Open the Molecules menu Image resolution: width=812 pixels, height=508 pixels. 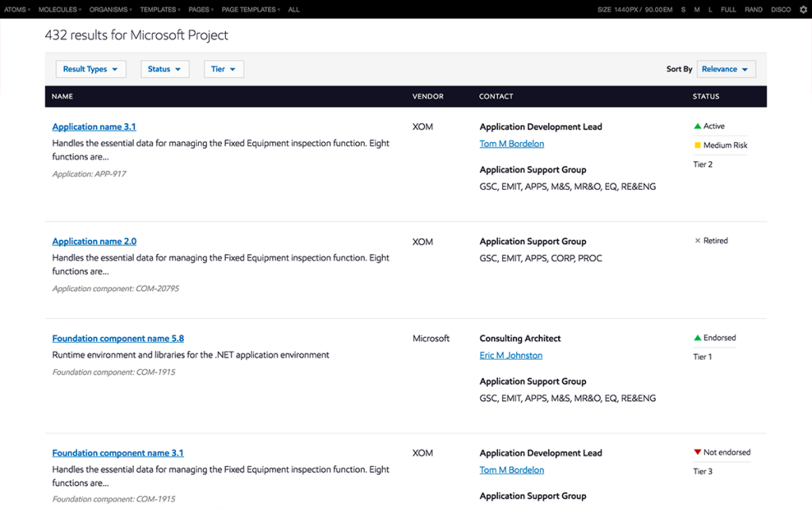coord(59,10)
